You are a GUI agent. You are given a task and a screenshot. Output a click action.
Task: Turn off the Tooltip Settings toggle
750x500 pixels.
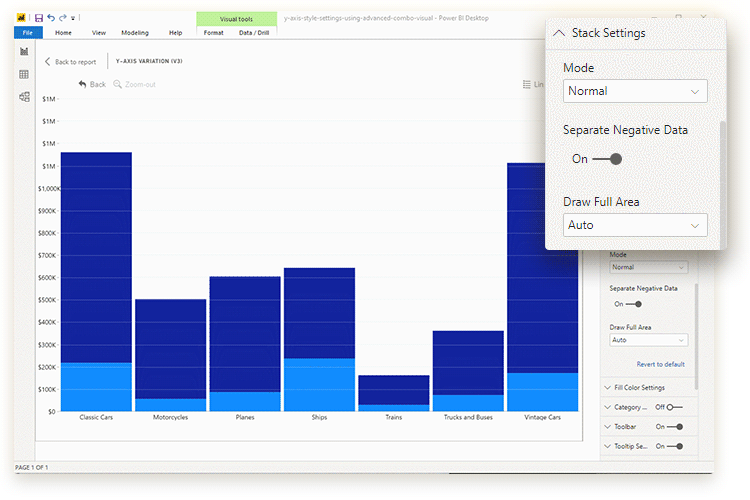[x=675, y=446]
